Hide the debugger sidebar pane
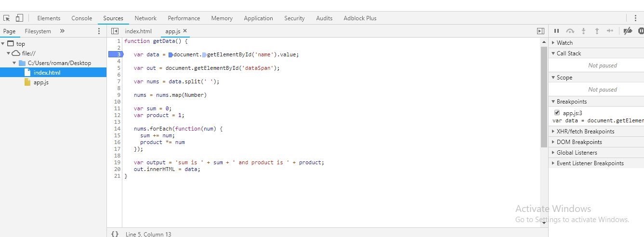This screenshot has width=644, height=237. pos(540,31)
